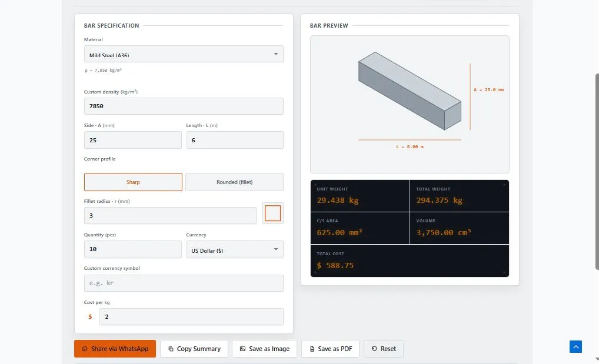599x364 pixels.
Task: Click the Fillet radius input field
Action: click(170, 215)
